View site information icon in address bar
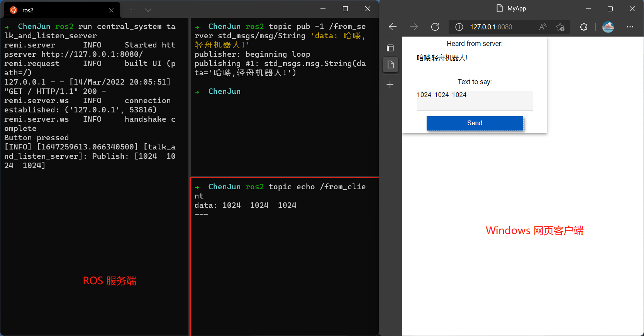The height and width of the screenshot is (336, 644). 459,27
